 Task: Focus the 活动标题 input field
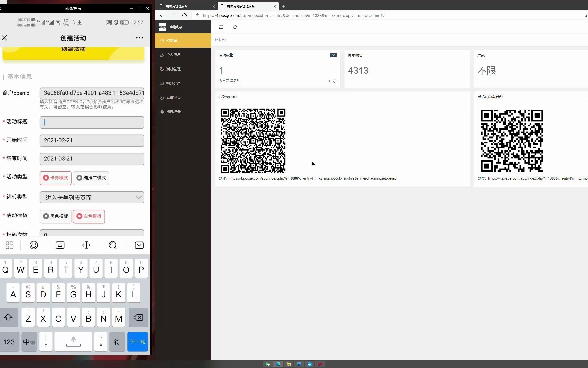pyautogui.click(x=92, y=122)
